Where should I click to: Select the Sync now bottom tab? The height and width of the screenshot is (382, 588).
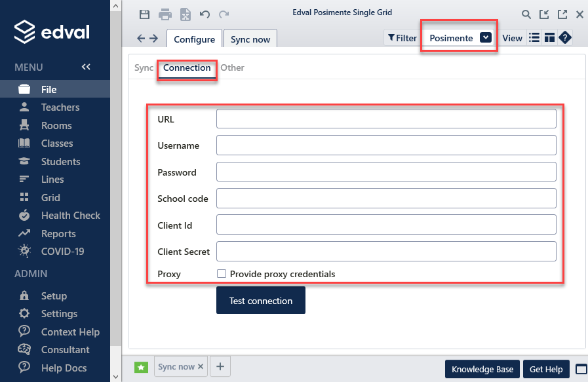[x=176, y=367]
